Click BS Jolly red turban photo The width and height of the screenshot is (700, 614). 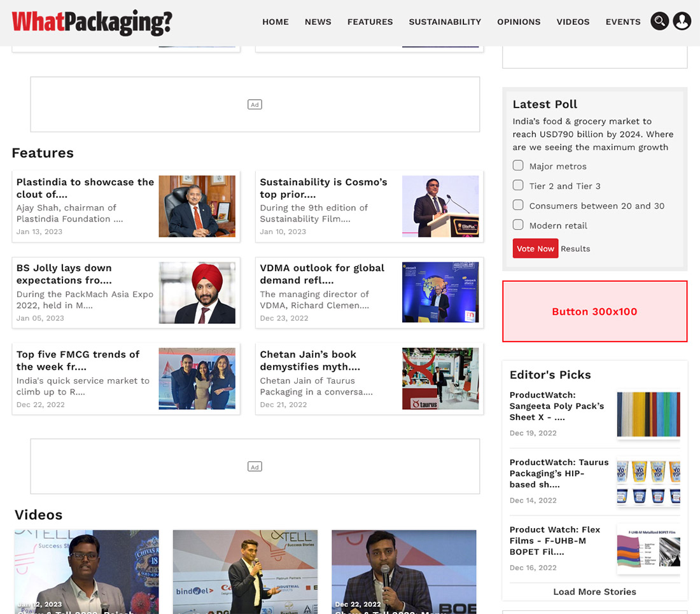click(x=197, y=293)
